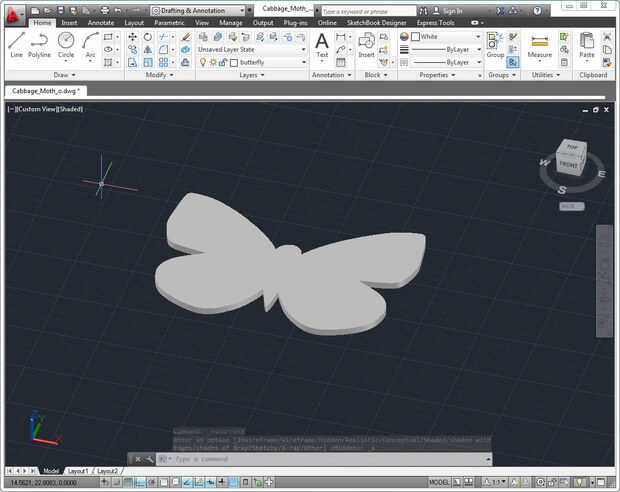Select the Mirror tool icon

click(x=147, y=49)
